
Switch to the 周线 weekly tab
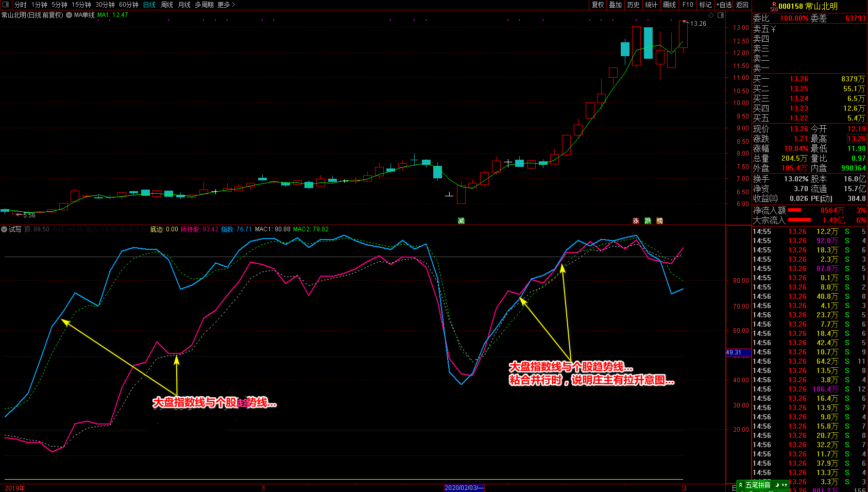[167, 5]
